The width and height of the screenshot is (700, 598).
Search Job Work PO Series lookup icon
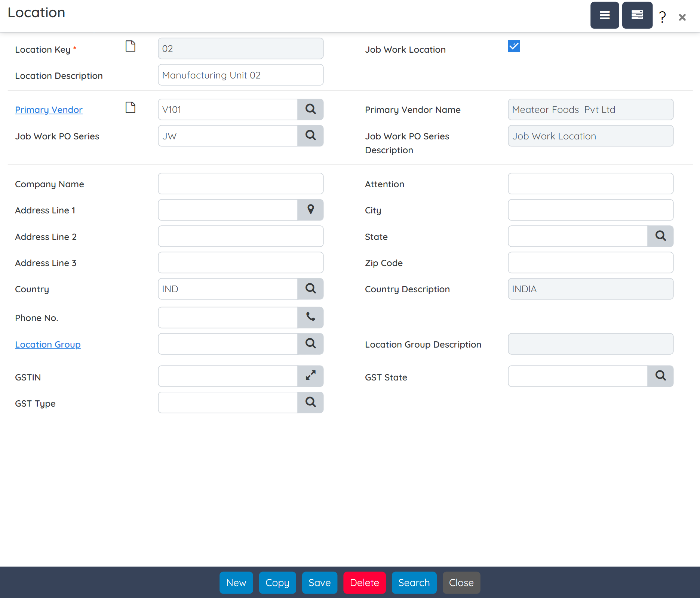(x=310, y=136)
